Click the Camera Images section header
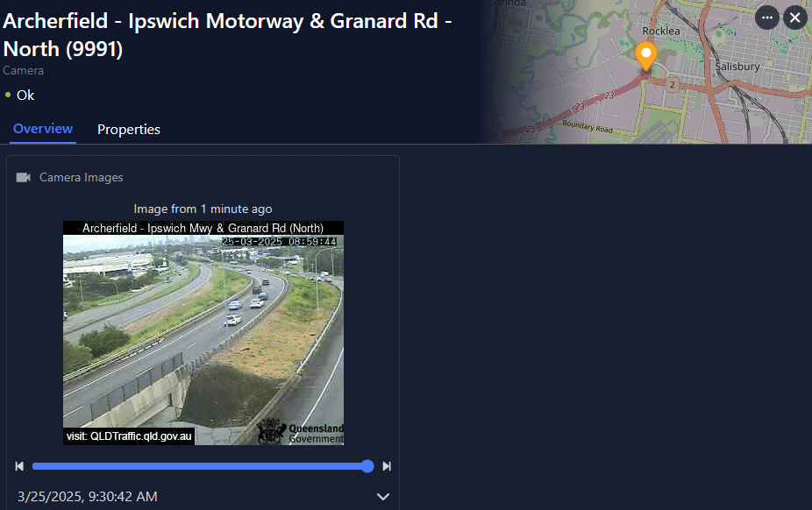 point(82,177)
